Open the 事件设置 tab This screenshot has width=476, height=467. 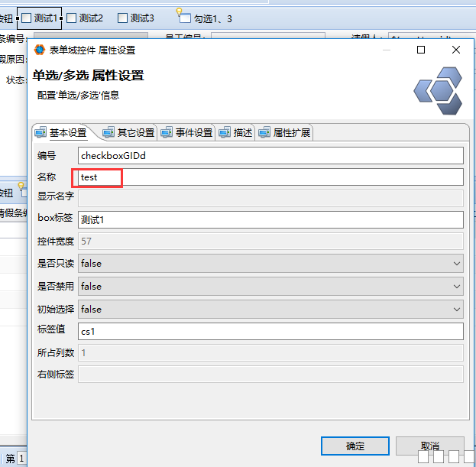pyautogui.click(x=186, y=132)
